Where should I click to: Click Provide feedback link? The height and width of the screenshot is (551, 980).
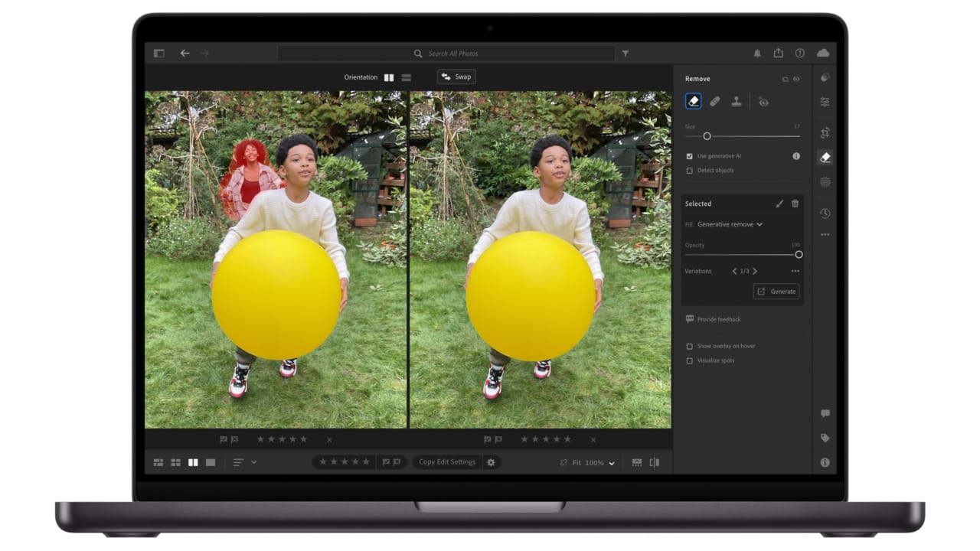tap(713, 319)
